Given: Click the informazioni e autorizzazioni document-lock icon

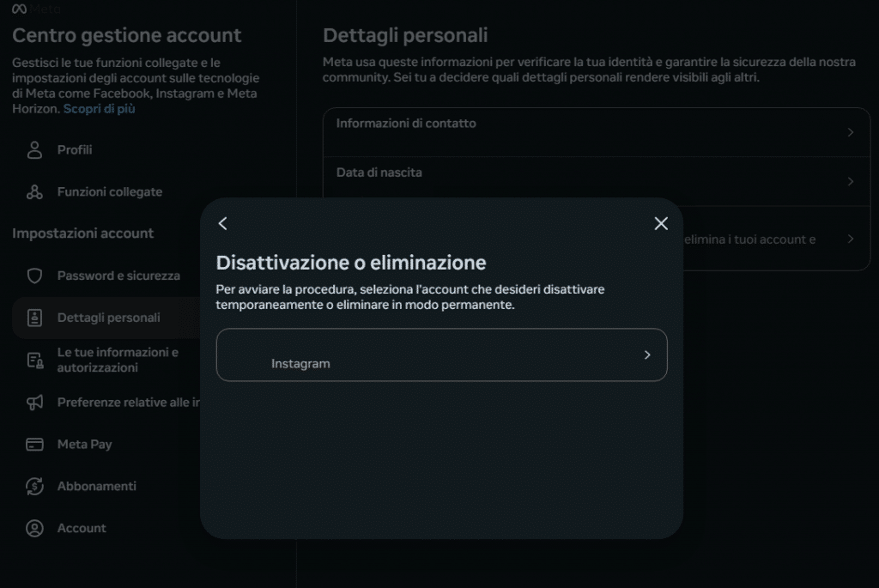Looking at the screenshot, I should point(34,360).
